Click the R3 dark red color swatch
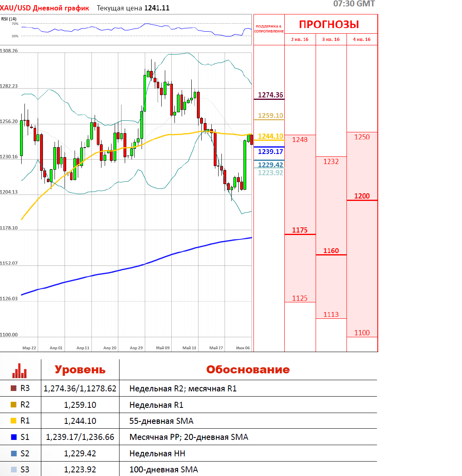 (14, 388)
